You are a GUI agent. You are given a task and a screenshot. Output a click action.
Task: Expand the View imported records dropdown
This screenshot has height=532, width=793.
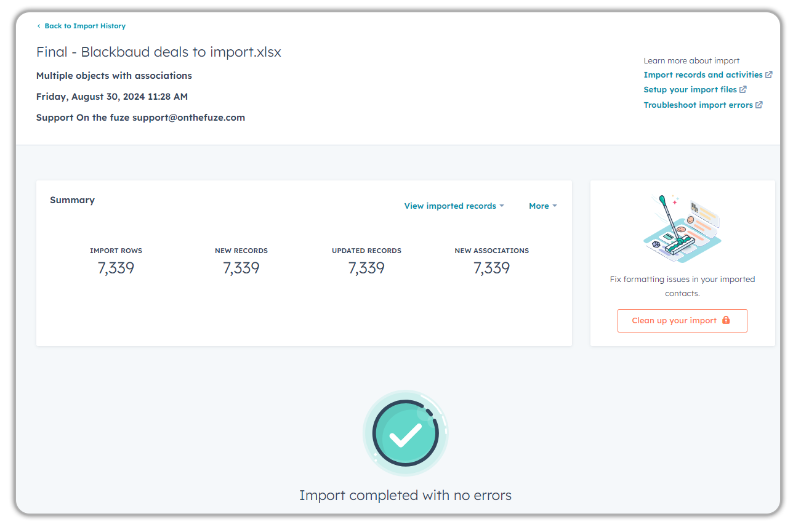(450, 206)
